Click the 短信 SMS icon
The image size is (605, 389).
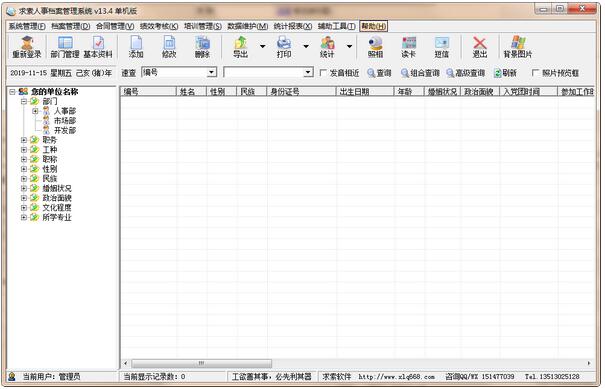click(x=441, y=47)
